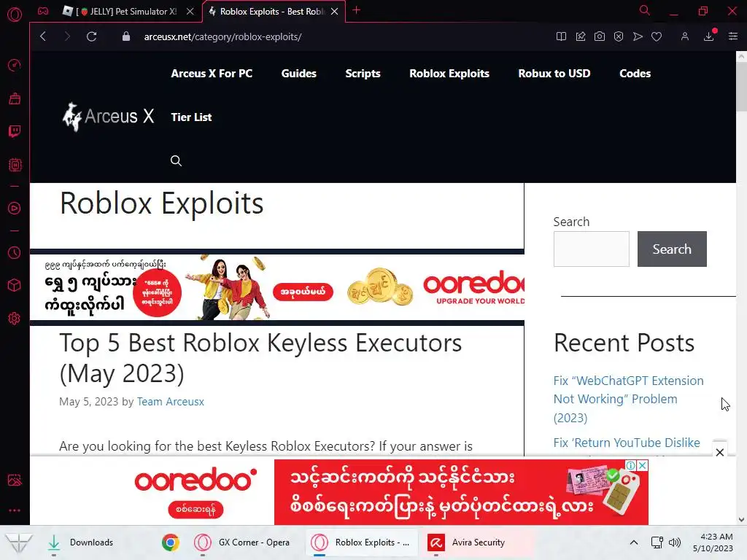Viewport: 747px width, 560px height.
Task: Select the Roblox Exploits browser tab
Action: click(x=271, y=12)
